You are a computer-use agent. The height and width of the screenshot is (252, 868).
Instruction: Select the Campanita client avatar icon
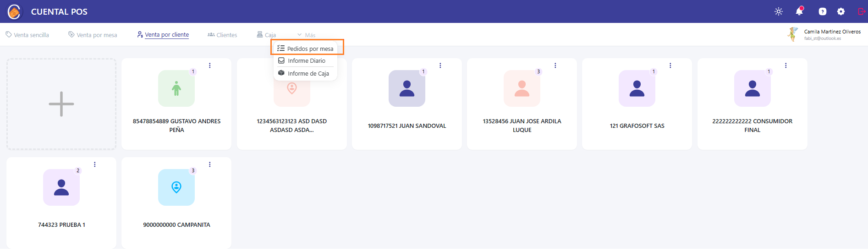tap(176, 187)
